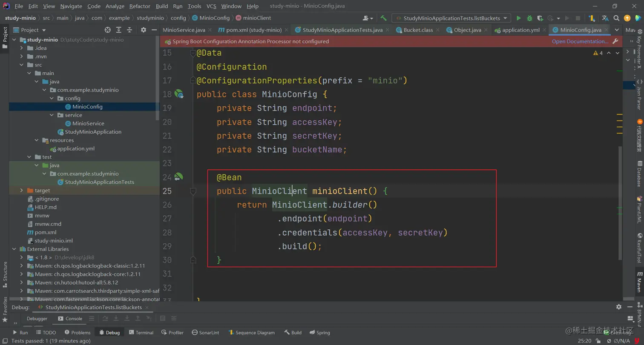This screenshot has height=345, width=644.
Task: Open Debug panel settings gear
Action: pyautogui.click(x=619, y=307)
